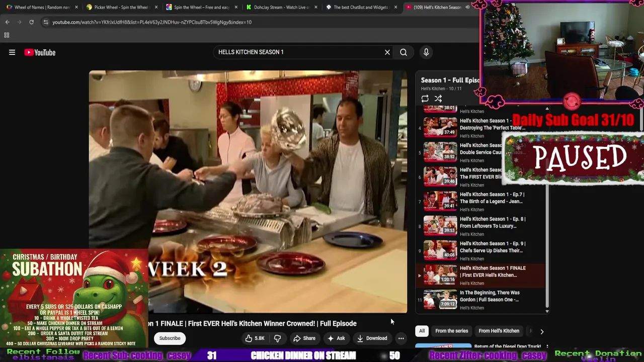Open options for Diesel Drag Truck video
Image resolution: width=644 pixels, height=362 pixels.
(x=547, y=347)
